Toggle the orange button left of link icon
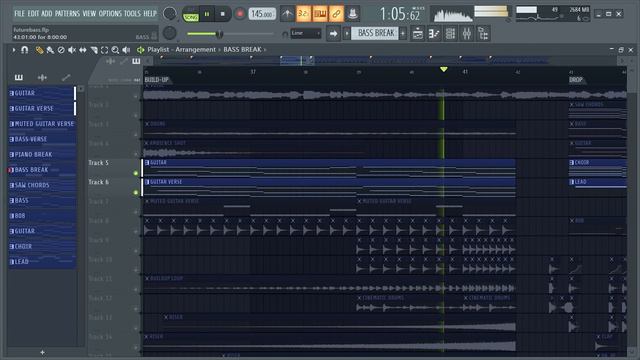 tap(320, 14)
